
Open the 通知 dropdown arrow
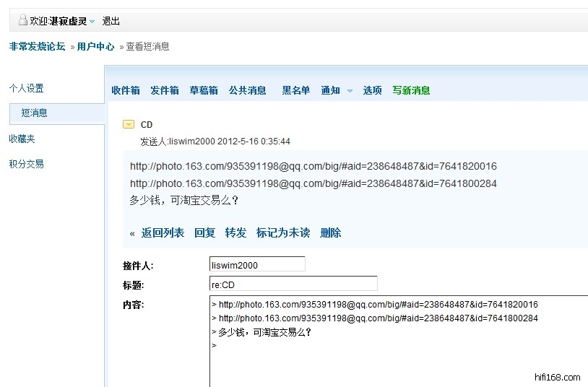pos(350,91)
